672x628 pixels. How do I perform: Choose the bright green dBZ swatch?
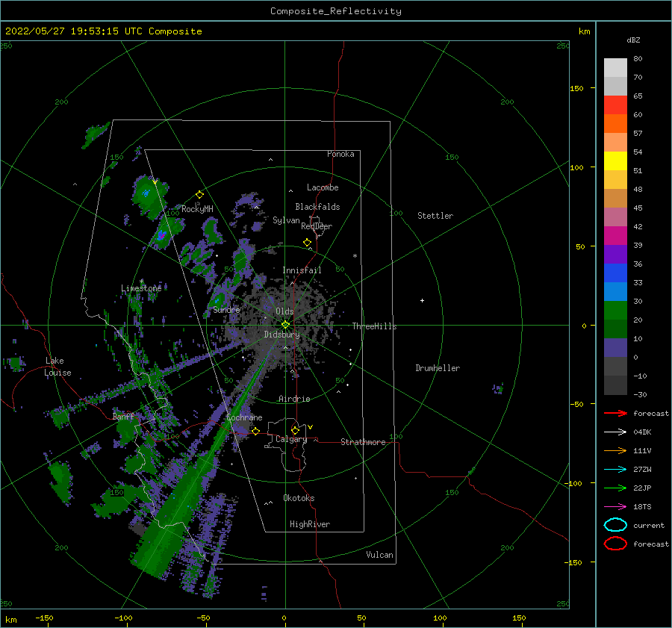[x=615, y=311]
